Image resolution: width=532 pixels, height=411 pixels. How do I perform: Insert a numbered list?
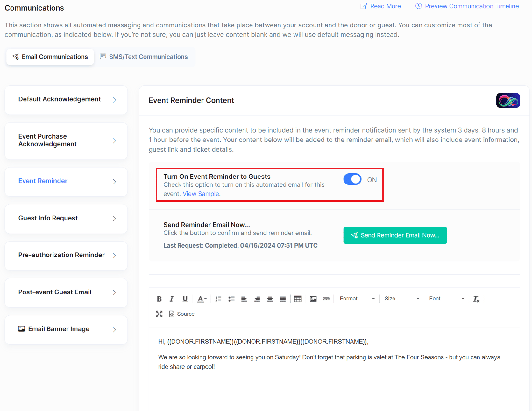tap(218, 299)
